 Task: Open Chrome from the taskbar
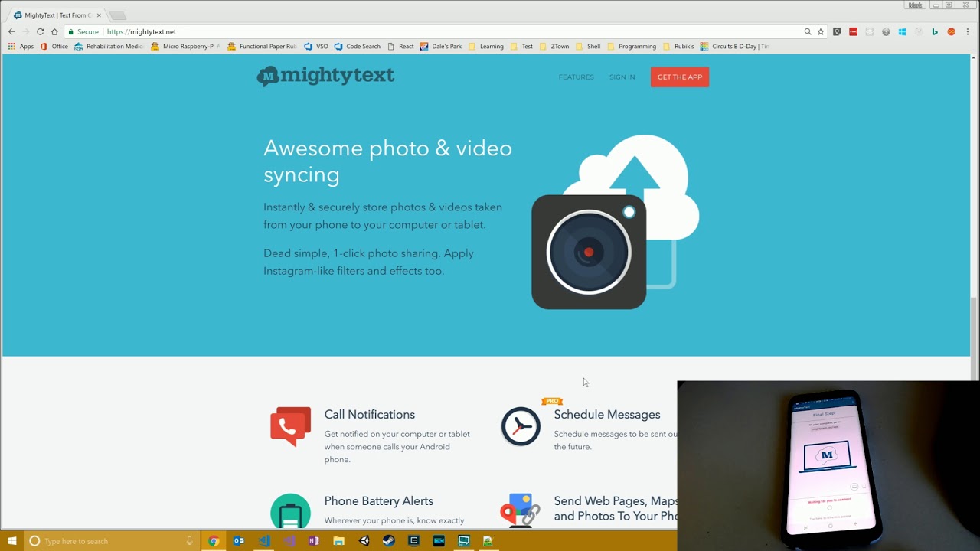[x=214, y=541]
